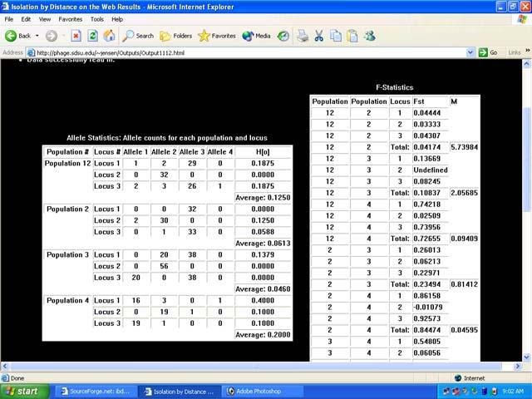Screen dimensions: 532x399
Task: Click the Allele 4 column header
Action: point(220,151)
